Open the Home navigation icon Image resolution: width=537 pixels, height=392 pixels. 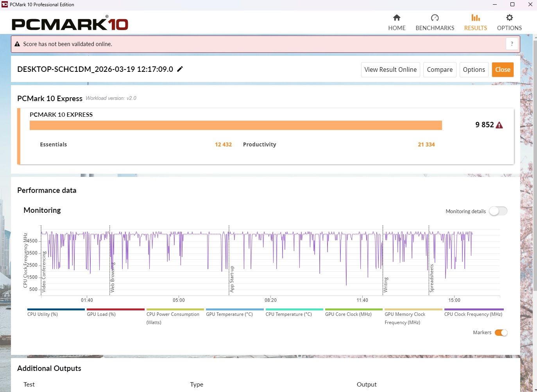pos(397,18)
